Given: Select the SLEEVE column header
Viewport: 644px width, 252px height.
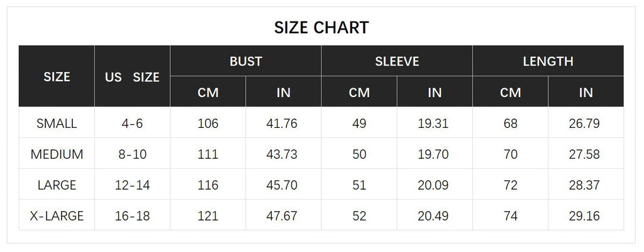Looking at the screenshot, I should click(x=397, y=61).
